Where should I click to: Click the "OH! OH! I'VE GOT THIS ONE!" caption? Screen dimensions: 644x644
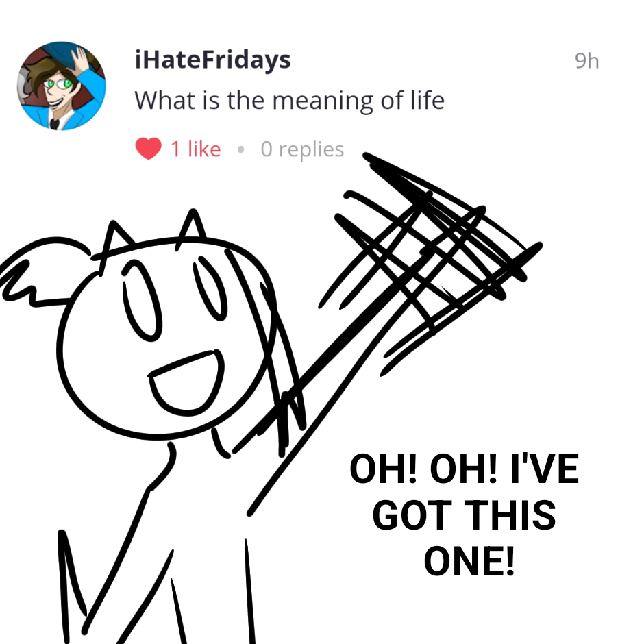464,516
